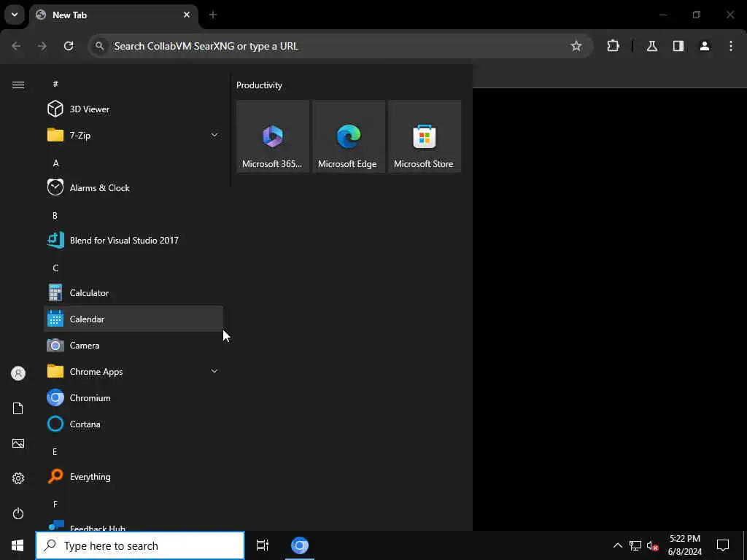Image resolution: width=747 pixels, height=560 pixels.
Task: Click the letter F group header
Action: click(x=55, y=504)
